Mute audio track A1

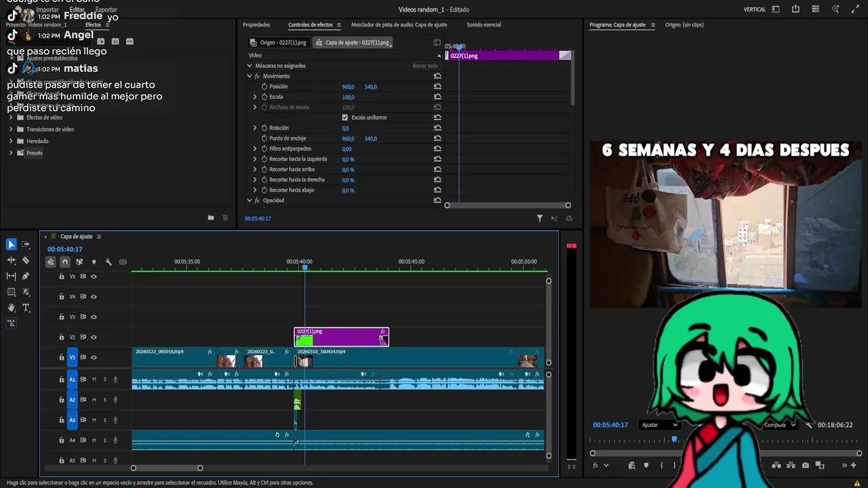pyautogui.click(x=94, y=380)
